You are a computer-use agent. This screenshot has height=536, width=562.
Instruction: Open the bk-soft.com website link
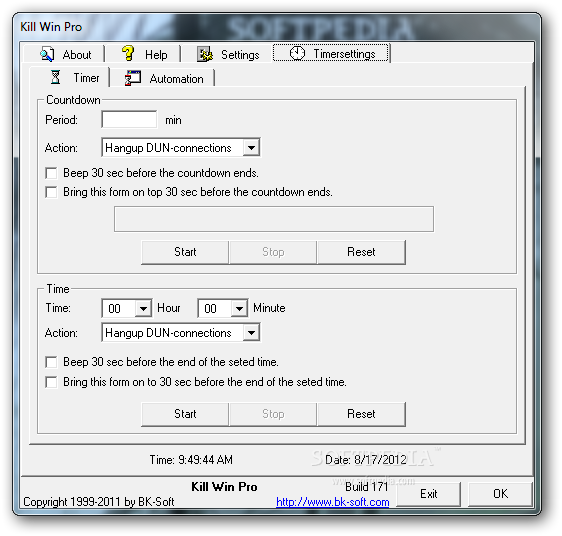click(x=333, y=502)
